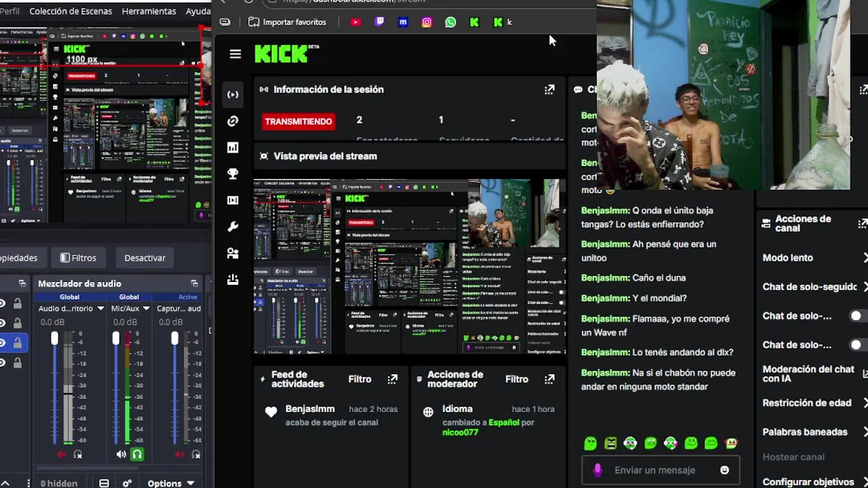Open OBS audio mixer advanced gear icon

[127, 483]
